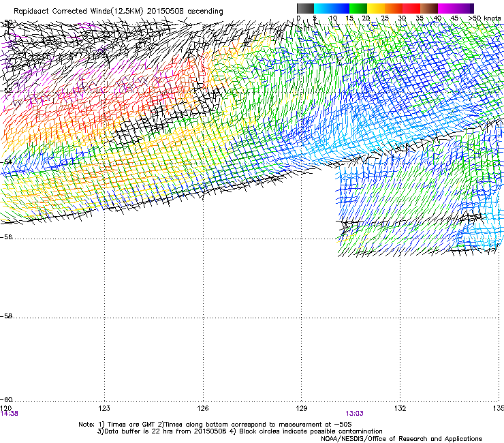Click the orange 25-30 knots legend swatch
Viewport: 504px width, 443px height.
(x=394, y=8)
